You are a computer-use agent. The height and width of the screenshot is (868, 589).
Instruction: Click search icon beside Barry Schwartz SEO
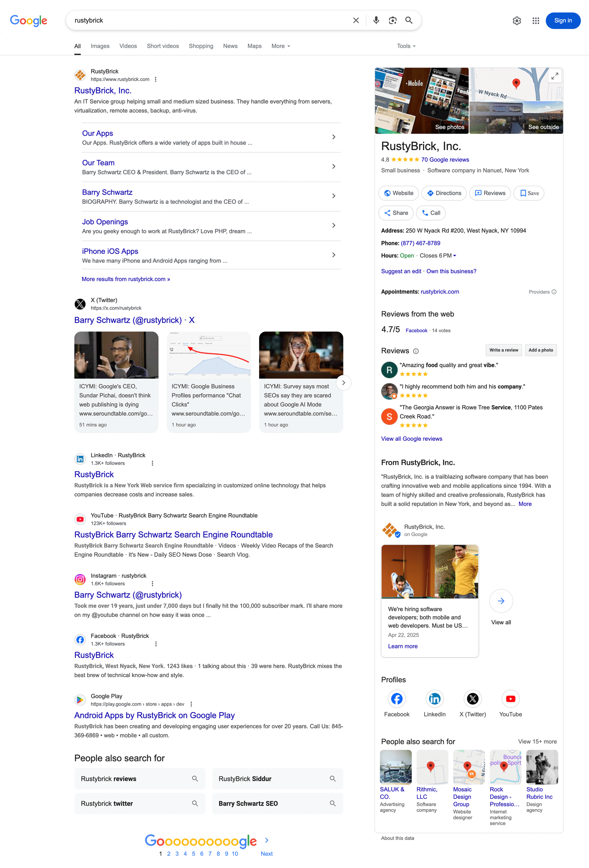pyautogui.click(x=333, y=803)
